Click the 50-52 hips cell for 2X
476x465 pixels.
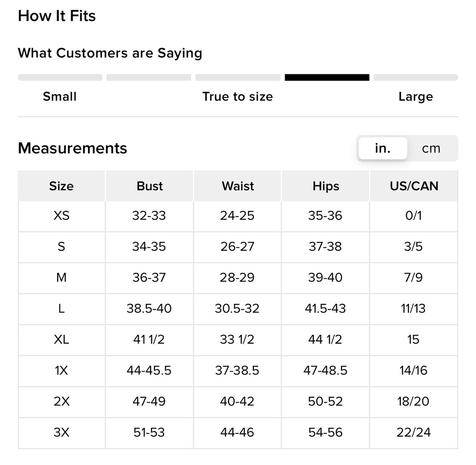(x=325, y=401)
